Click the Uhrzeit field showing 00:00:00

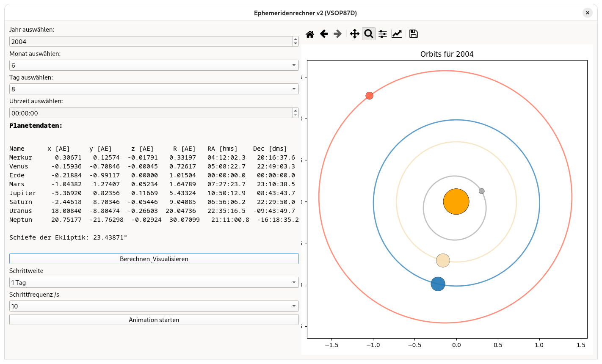coord(151,113)
